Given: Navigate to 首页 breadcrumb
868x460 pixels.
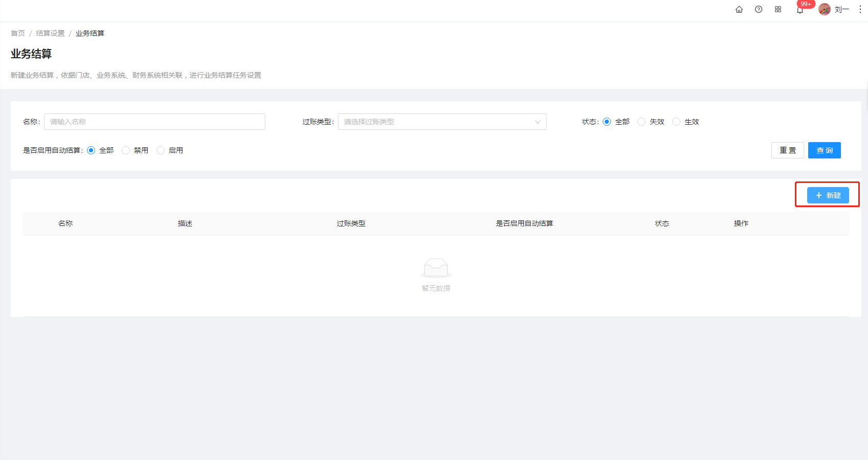Looking at the screenshot, I should (18, 33).
